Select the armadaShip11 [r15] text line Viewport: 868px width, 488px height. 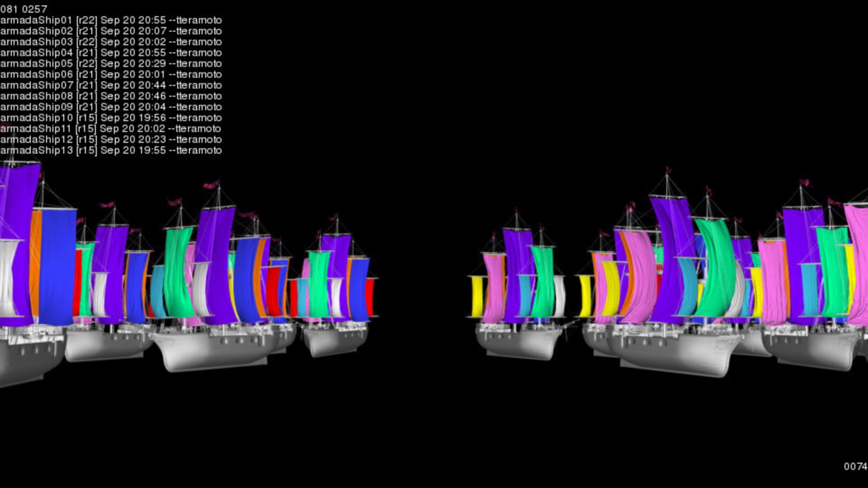click(111, 129)
